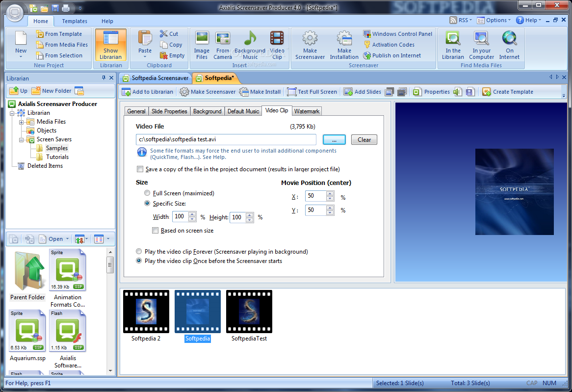Image resolution: width=572 pixels, height=392 pixels.
Task: Open the Help dropdown at top right
Action: pyautogui.click(x=529, y=20)
